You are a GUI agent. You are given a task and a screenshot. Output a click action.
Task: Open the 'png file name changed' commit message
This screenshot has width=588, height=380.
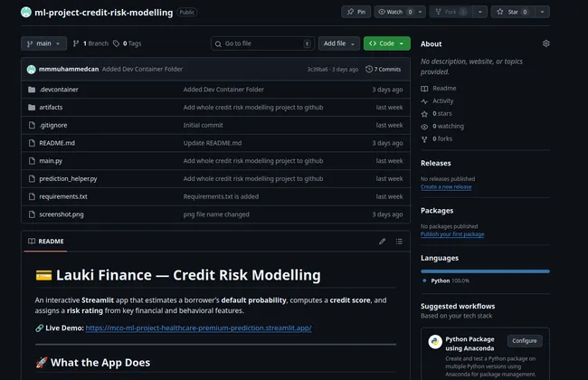pyautogui.click(x=216, y=214)
